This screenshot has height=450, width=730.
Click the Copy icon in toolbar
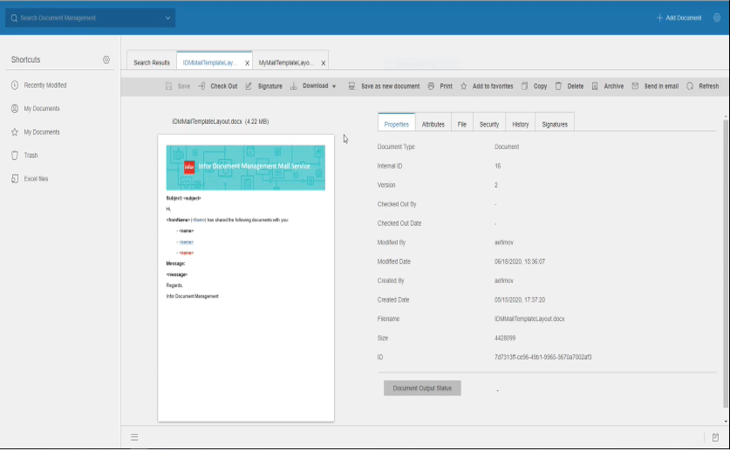tap(525, 86)
